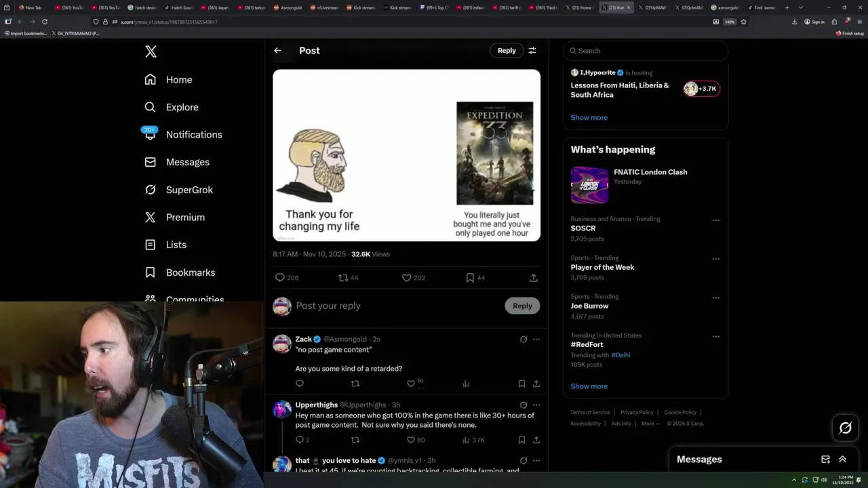The height and width of the screenshot is (488, 868).
Task: Open SuperGrok in sidebar
Action: [179, 190]
